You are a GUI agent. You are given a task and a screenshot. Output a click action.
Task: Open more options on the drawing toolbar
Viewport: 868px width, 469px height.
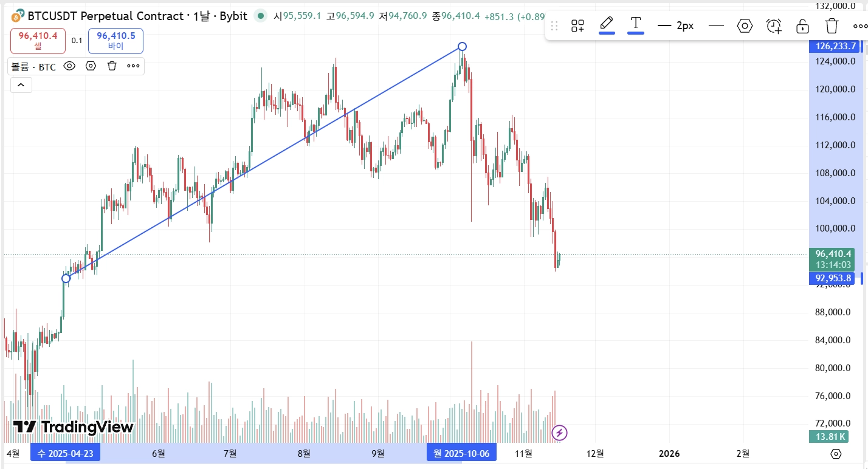coord(859,26)
